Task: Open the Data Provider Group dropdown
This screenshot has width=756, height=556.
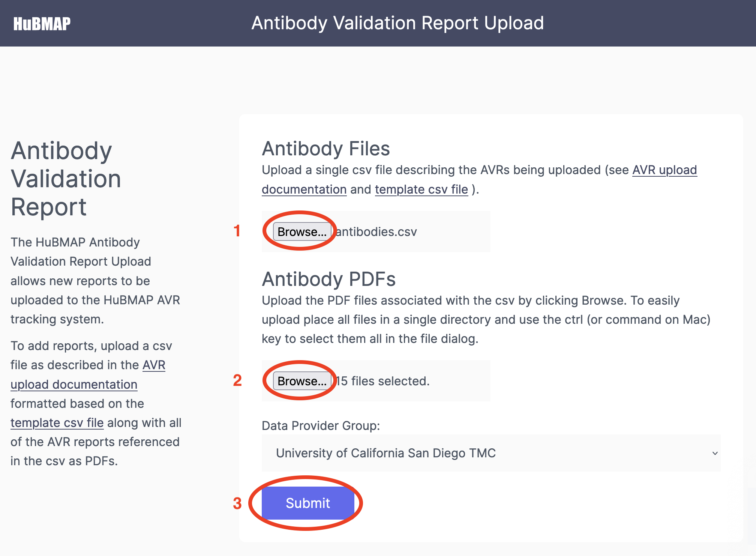Action: tap(491, 453)
